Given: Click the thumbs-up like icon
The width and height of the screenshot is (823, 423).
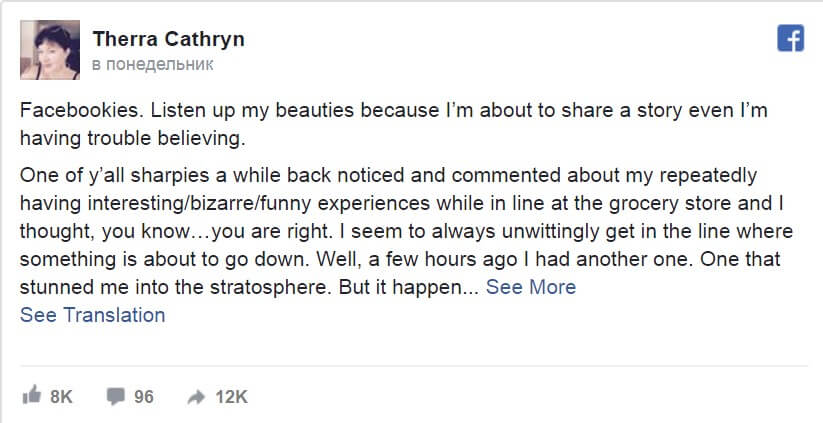Looking at the screenshot, I should (30, 397).
